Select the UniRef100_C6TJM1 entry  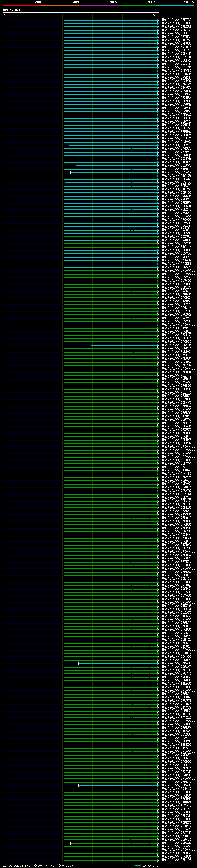coord(177,67)
